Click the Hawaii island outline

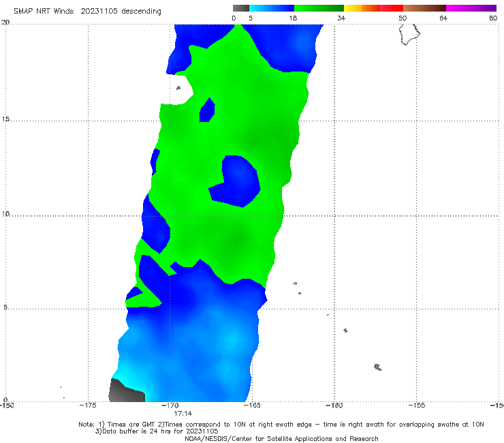tap(409, 35)
